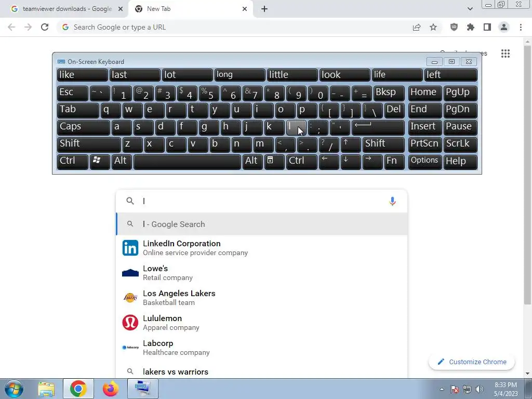Viewport: 532px width, 399px height.
Task: Click the Lakers logo icon in suggestions
Action: click(130, 298)
